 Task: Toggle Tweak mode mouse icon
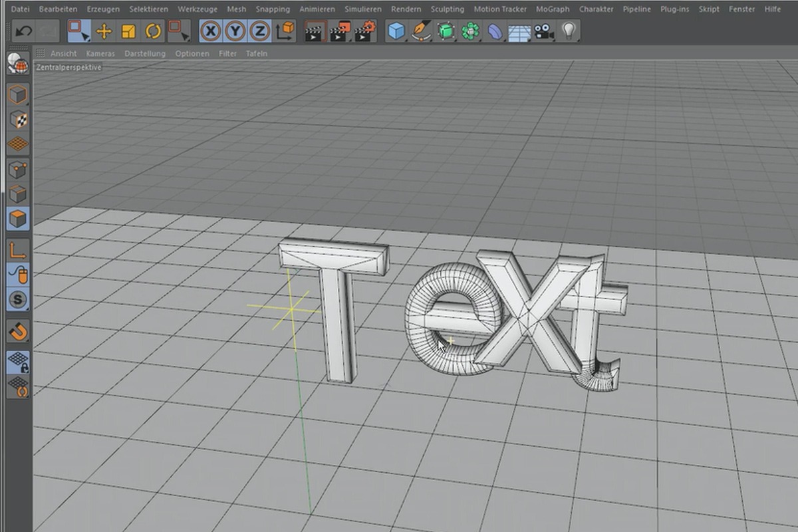[18, 275]
